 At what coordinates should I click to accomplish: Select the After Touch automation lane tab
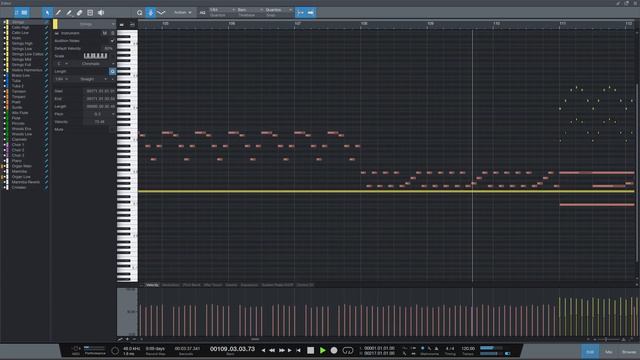pyautogui.click(x=213, y=285)
